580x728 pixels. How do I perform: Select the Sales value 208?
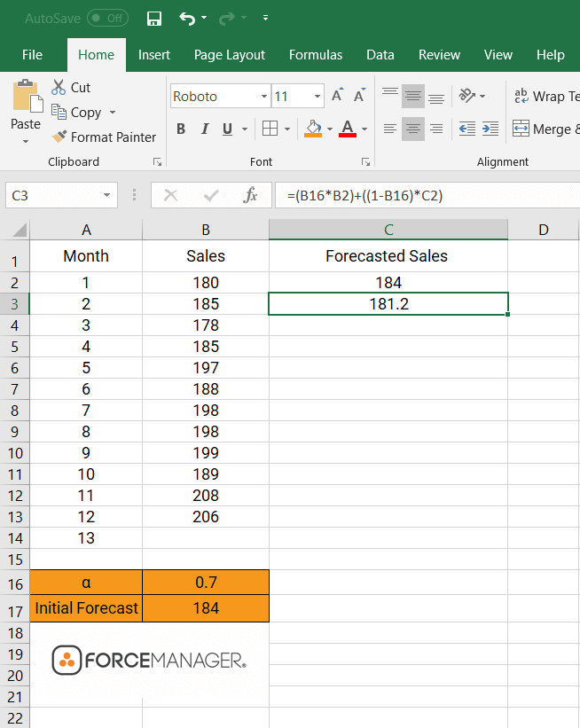tap(206, 496)
